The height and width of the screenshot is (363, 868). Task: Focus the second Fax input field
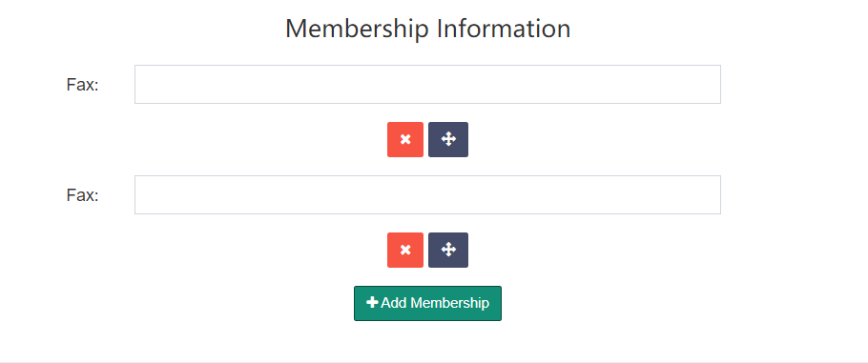pos(428,194)
